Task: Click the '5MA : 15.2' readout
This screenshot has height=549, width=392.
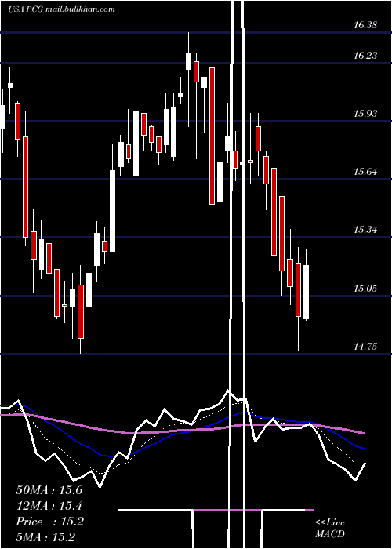Action: click(x=45, y=537)
